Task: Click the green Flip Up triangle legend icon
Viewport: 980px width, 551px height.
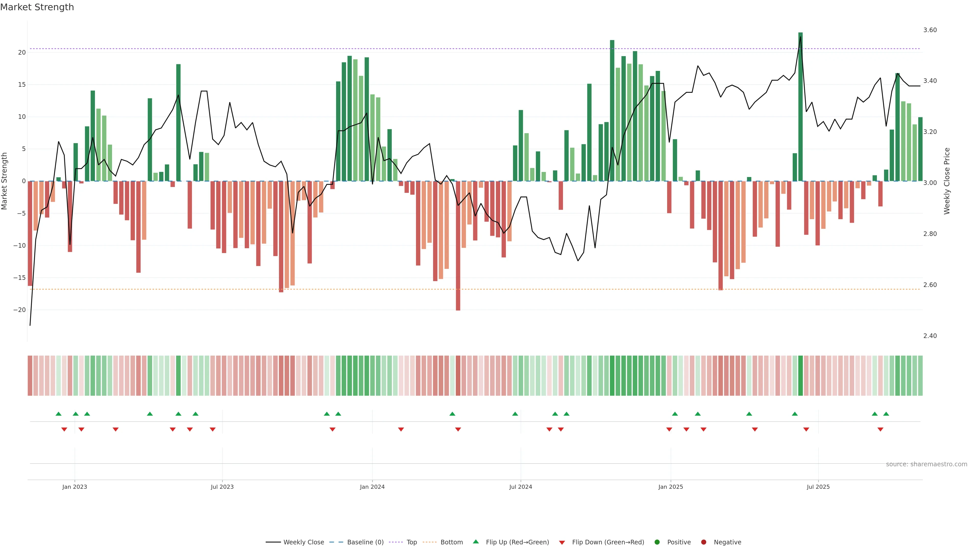Action: click(475, 542)
